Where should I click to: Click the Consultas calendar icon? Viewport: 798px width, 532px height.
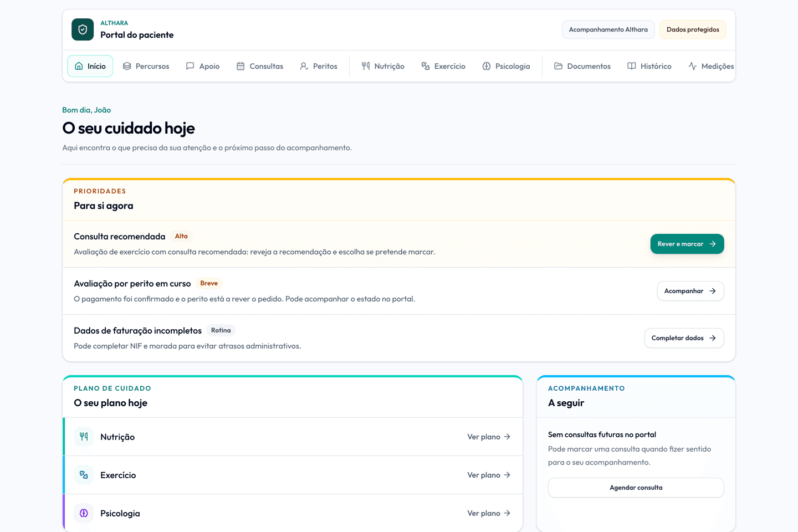click(241, 66)
